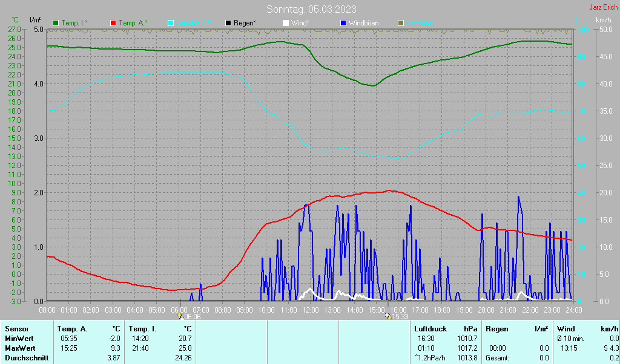Screen dimensions: 620x364
Task: Click the 'Temp. I.' column header in table
Action: [143, 329]
